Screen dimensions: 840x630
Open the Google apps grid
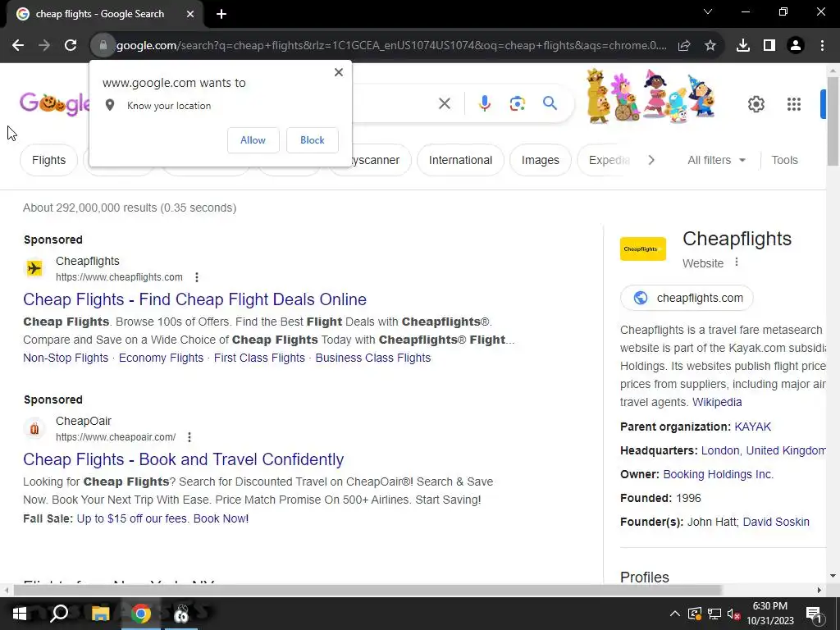click(x=794, y=104)
